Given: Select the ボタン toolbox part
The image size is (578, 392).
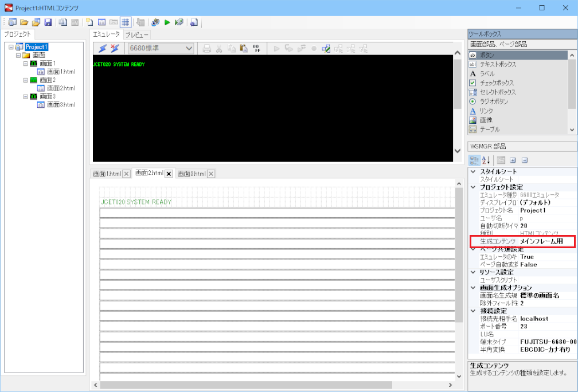Looking at the screenshot, I should pos(518,55).
